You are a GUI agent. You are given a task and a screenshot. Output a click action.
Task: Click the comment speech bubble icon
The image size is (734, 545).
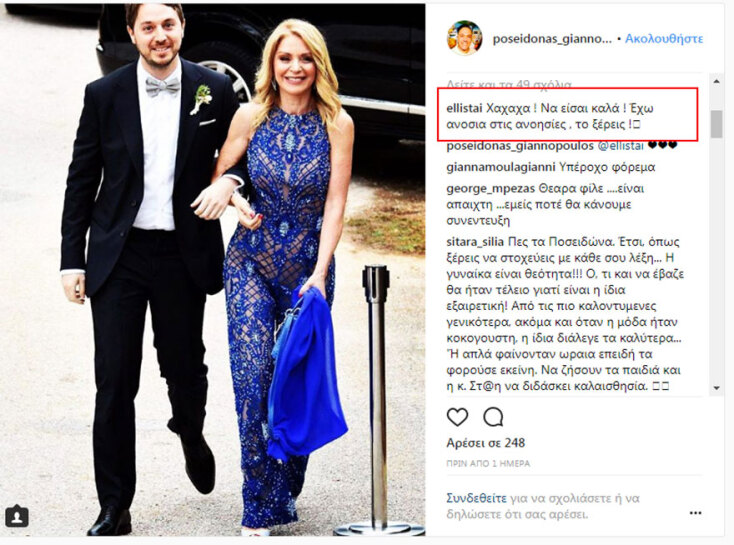click(x=493, y=416)
